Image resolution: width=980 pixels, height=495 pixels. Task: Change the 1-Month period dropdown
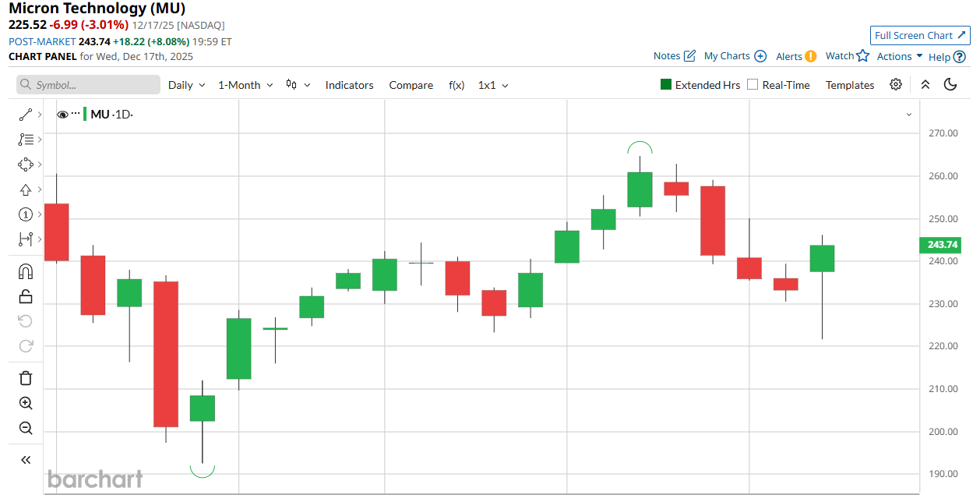pyautogui.click(x=245, y=85)
